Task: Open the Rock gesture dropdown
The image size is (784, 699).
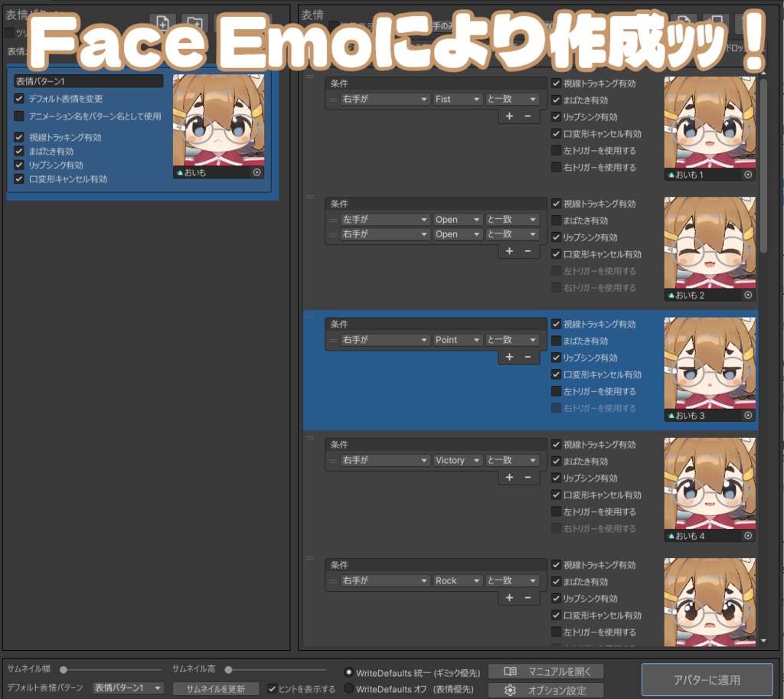Action: pos(458,580)
